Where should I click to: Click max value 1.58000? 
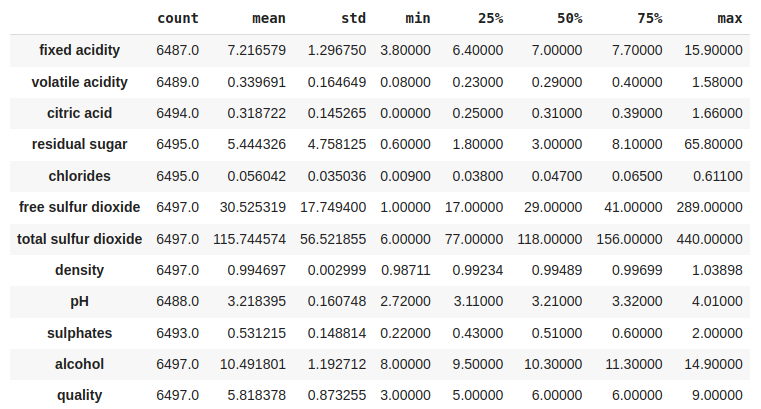click(717, 82)
